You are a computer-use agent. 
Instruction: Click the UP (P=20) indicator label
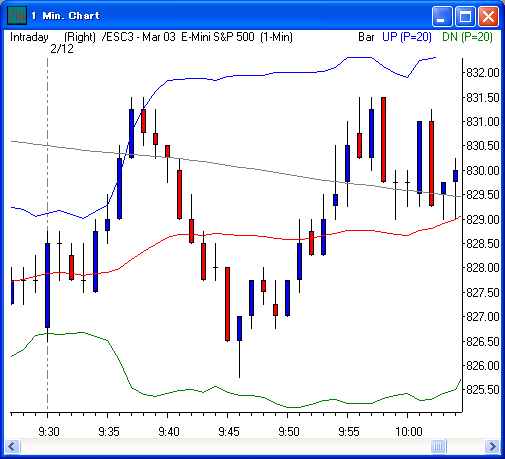(x=407, y=37)
